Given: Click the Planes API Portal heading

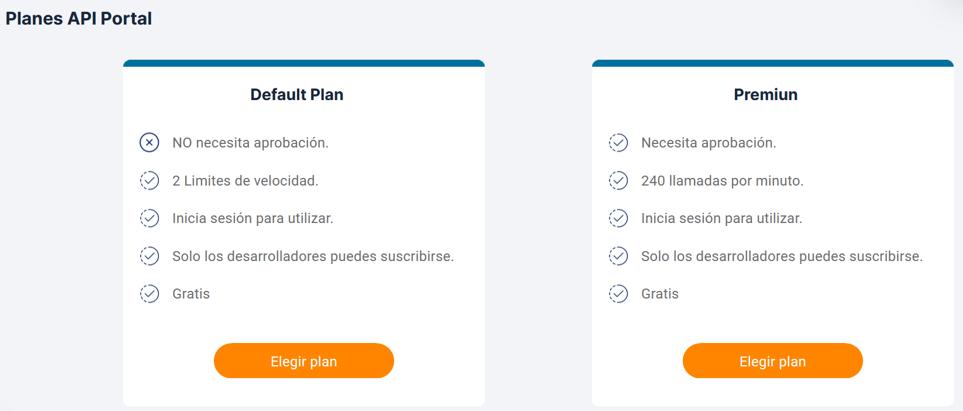Looking at the screenshot, I should click(79, 19).
